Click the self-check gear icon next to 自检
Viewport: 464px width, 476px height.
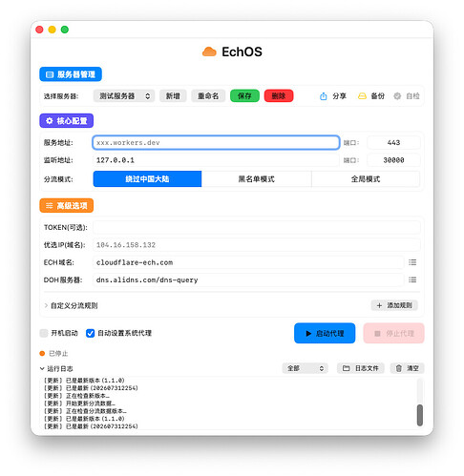click(x=397, y=96)
